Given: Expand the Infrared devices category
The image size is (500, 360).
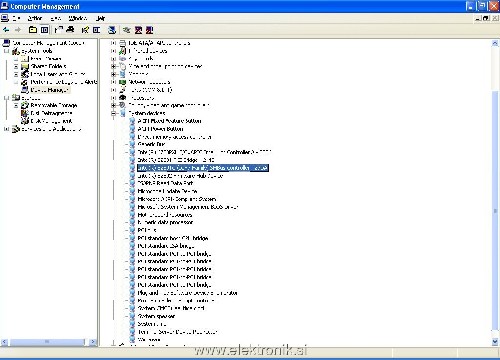Looking at the screenshot, I should pos(113,51).
